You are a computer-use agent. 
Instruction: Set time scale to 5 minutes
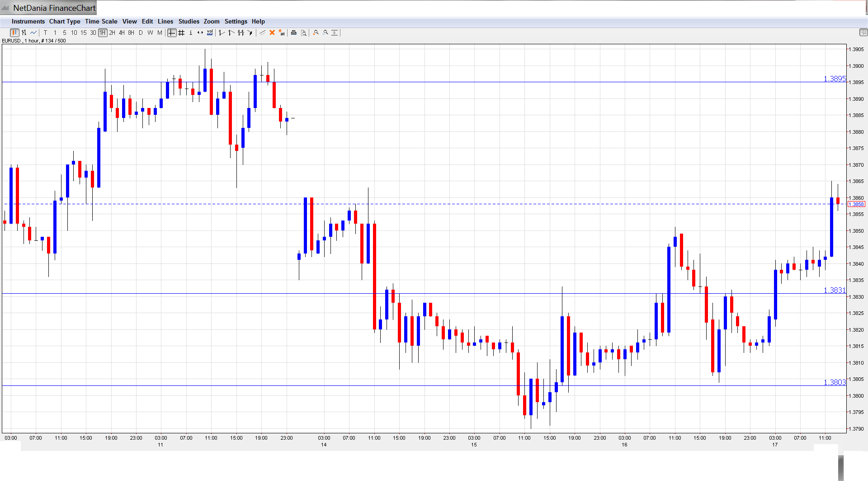[x=65, y=33]
